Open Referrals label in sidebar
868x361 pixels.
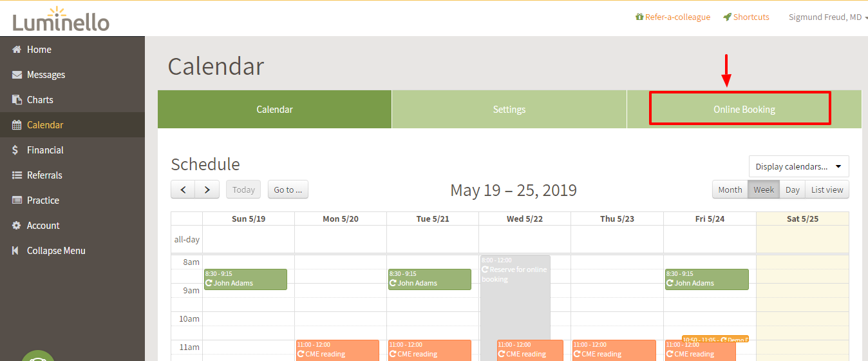[x=44, y=175]
